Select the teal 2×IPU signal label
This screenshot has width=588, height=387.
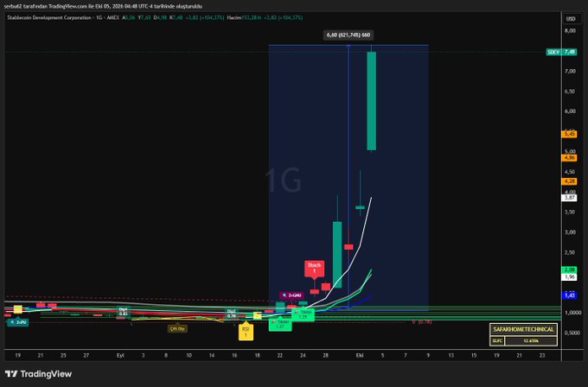coord(18,322)
